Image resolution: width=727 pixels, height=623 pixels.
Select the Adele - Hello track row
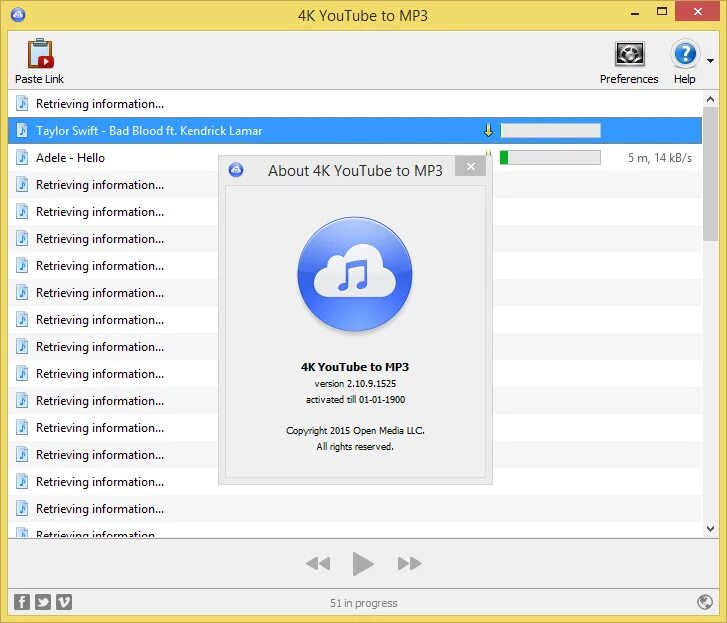pyautogui.click(x=355, y=158)
